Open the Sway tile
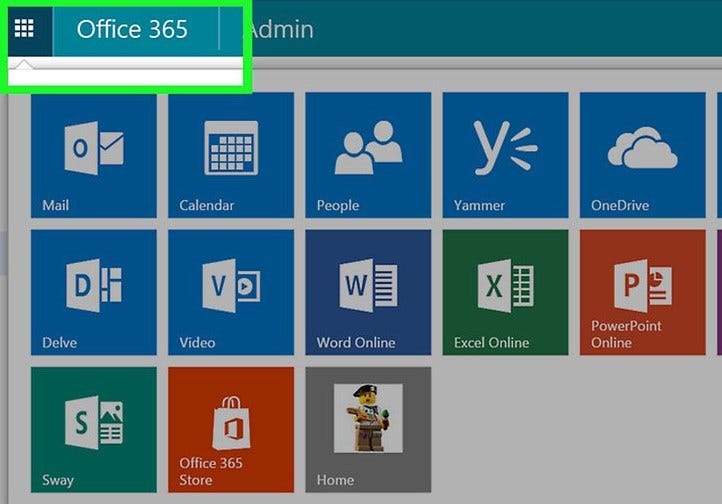 click(x=94, y=429)
